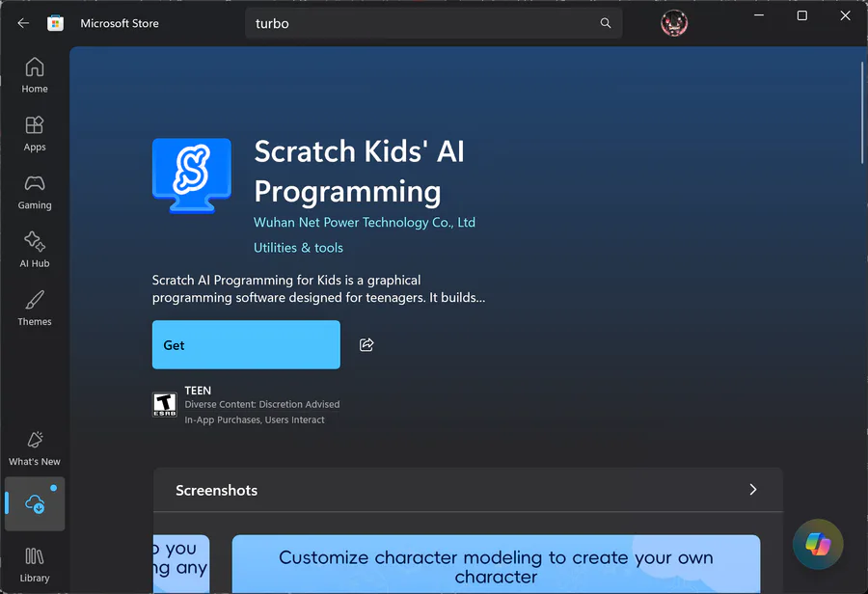868x594 pixels.
Task: Open Wuhan Net Power Technology publisher link
Action: 365,223
